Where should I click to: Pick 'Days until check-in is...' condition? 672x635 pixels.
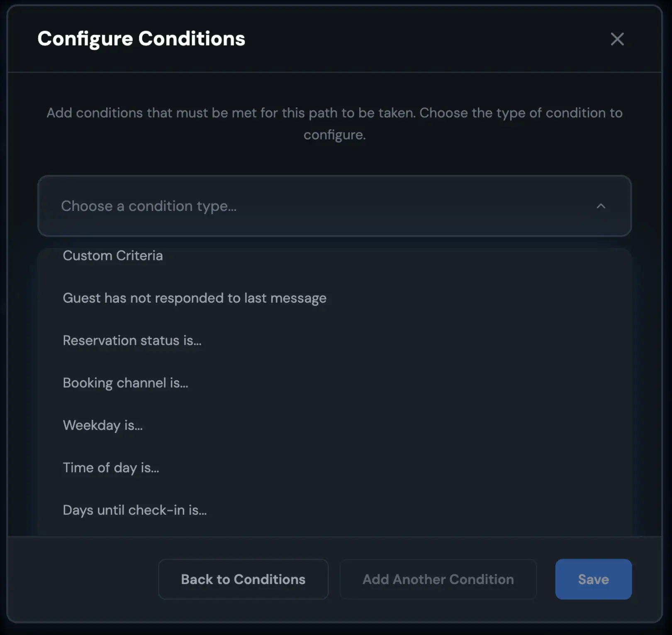135,510
